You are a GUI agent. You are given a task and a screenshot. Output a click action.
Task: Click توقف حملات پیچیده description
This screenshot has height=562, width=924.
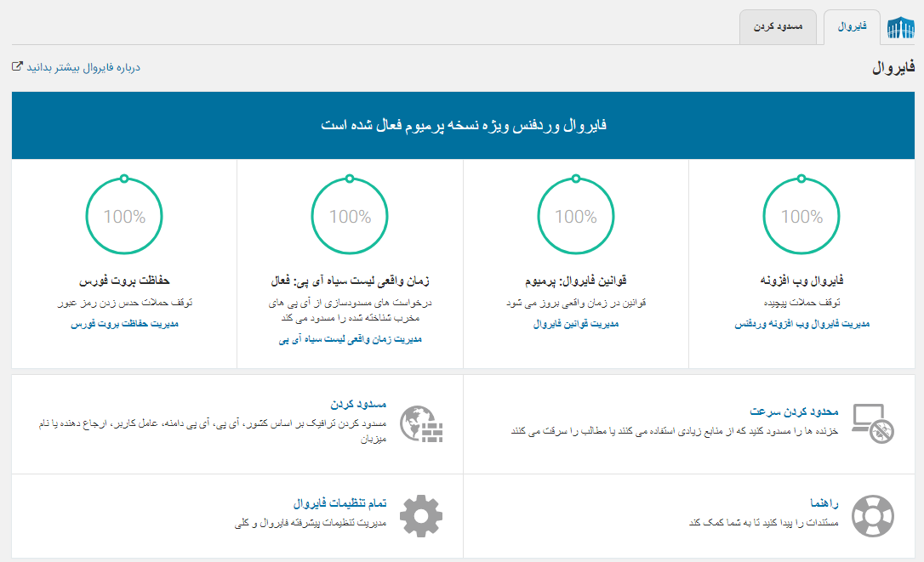click(801, 303)
